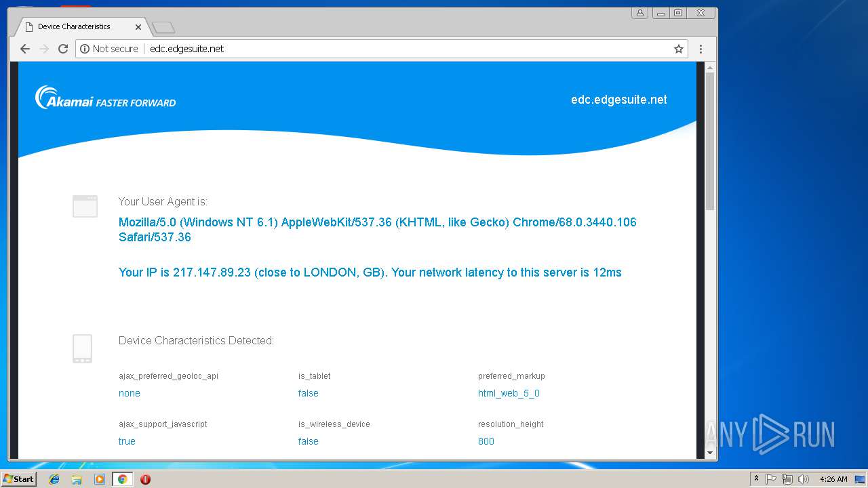Open volume speaker tray icon

(804, 479)
